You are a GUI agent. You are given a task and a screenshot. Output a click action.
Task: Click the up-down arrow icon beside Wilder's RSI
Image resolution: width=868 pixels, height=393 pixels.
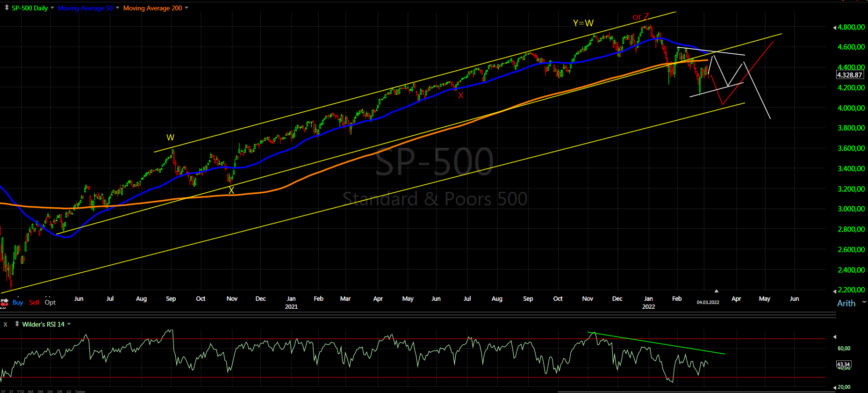(x=17, y=324)
